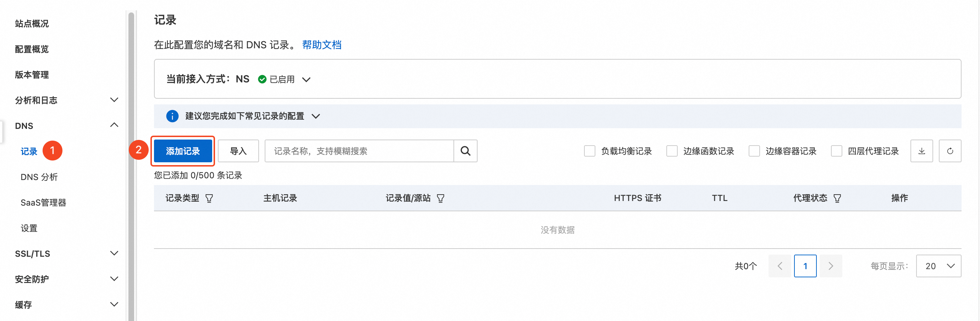Go to the next page arrow

point(831,266)
